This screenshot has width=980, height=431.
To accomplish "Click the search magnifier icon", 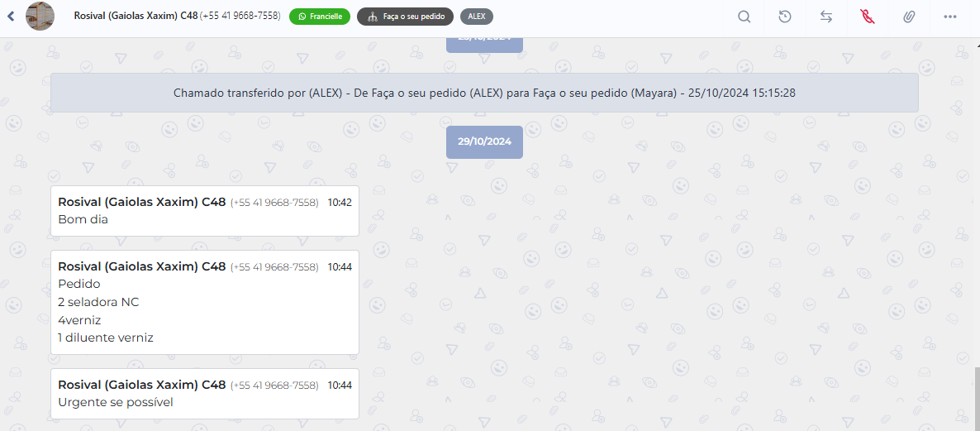I will click(744, 17).
